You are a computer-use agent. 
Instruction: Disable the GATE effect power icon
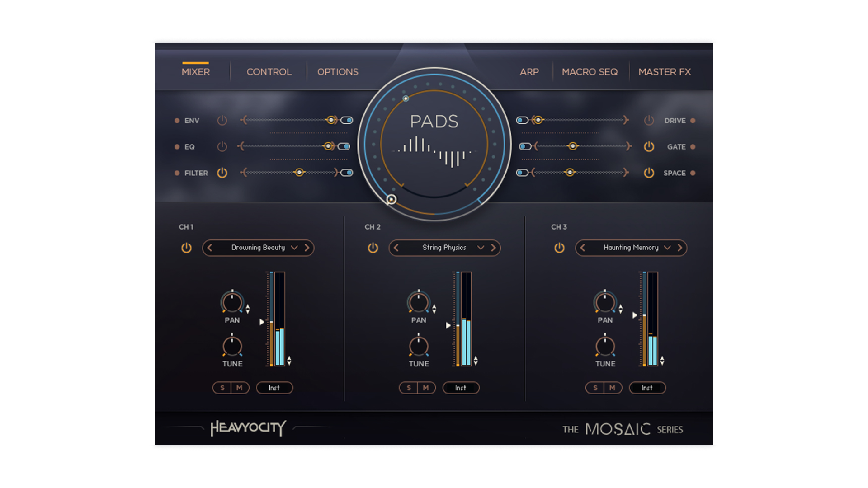(x=648, y=146)
